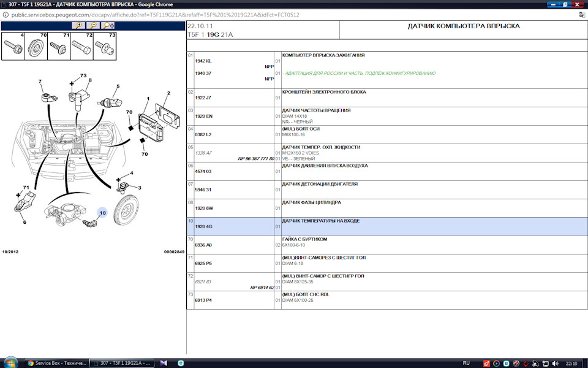The image size is (588, 368).
Task: Click the page title ДАТЧИК КОМПЬЮТЕРА ВПРЫСКА
Action: coord(464,26)
